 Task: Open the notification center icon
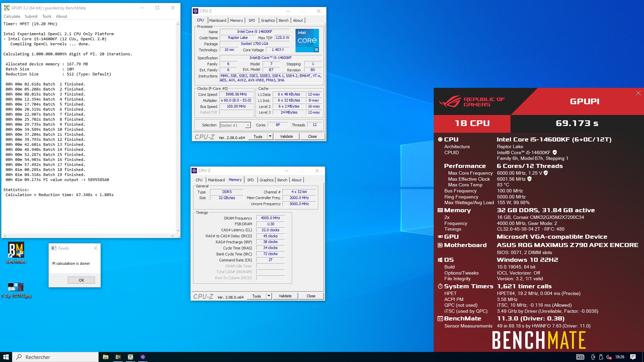pyautogui.click(x=633, y=357)
